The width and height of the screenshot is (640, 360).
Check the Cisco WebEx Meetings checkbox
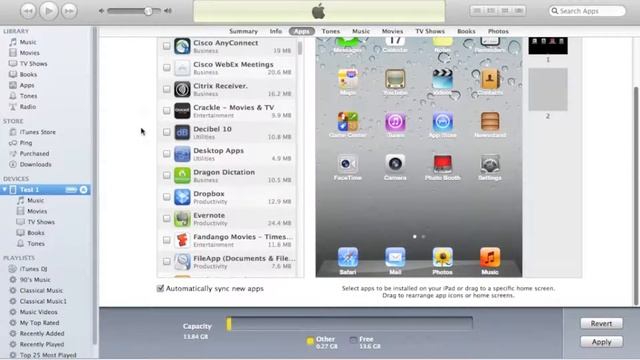tap(167, 67)
